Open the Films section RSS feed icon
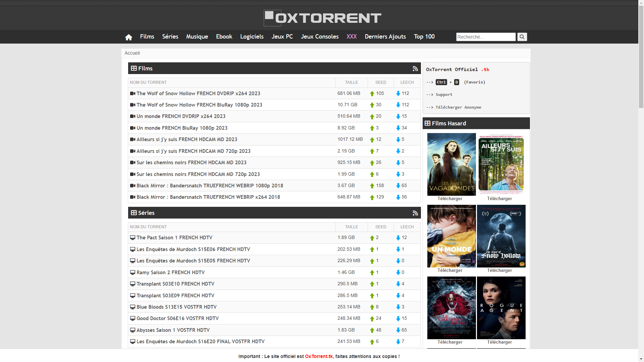The height and width of the screenshot is (362, 644). pyautogui.click(x=415, y=68)
